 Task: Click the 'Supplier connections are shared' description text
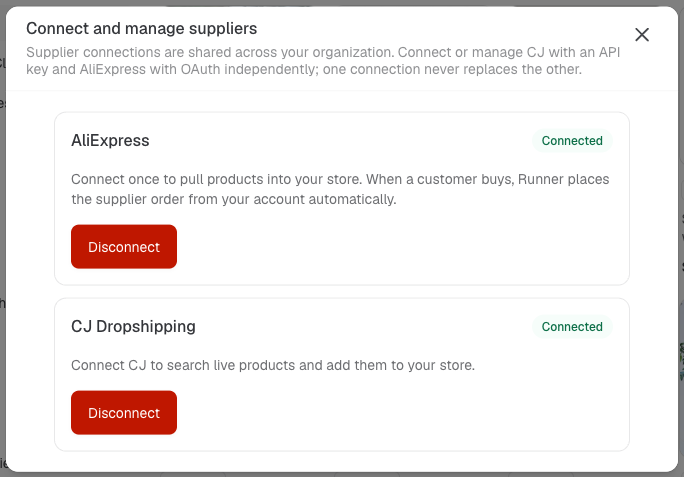point(323,61)
